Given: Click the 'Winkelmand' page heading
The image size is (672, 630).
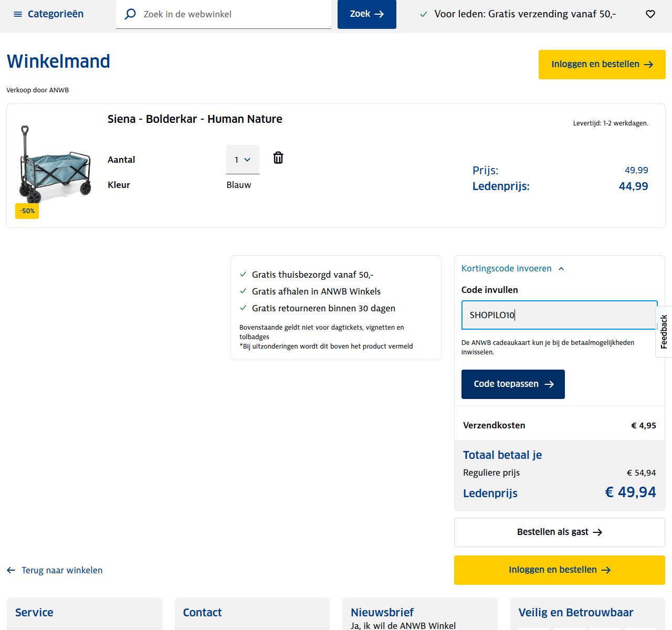Looking at the screenshot, I should point(58,61).
